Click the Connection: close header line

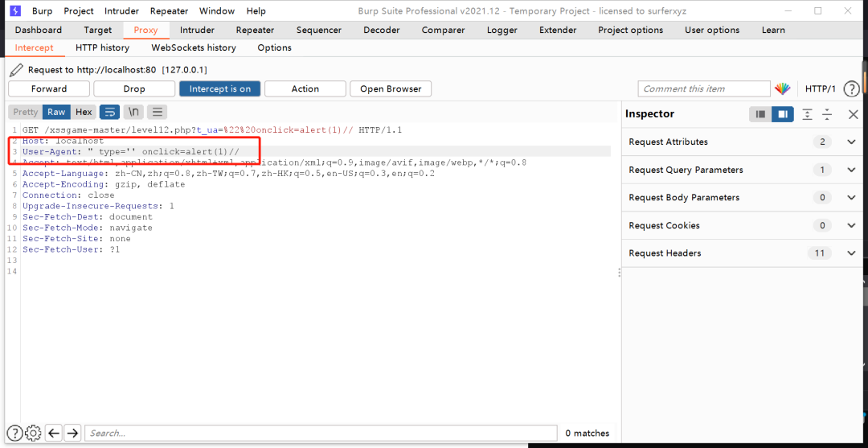68,195
